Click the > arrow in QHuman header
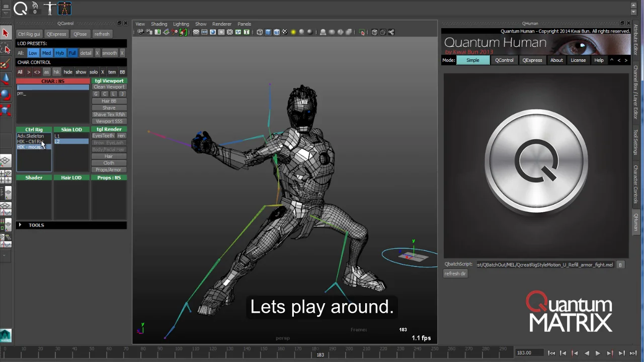Image resolution: width=644 pixels, height=362 pixels. tap(626, 60)
